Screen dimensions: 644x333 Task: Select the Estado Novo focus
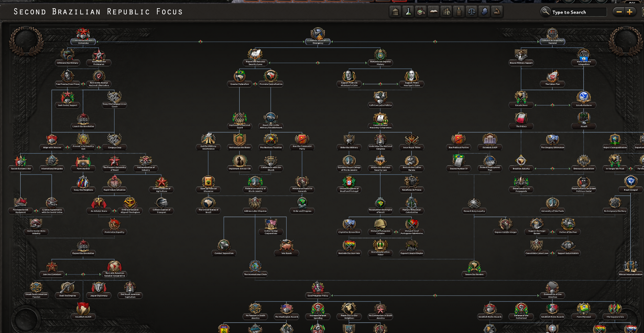click(521, 100)
